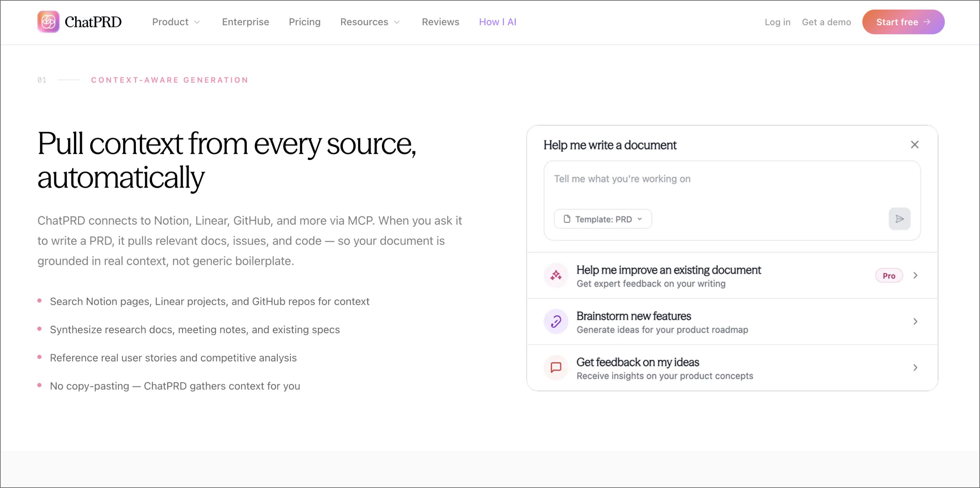Click the document icon in Template selector
The image size is (980, 488).
(567, 219)
